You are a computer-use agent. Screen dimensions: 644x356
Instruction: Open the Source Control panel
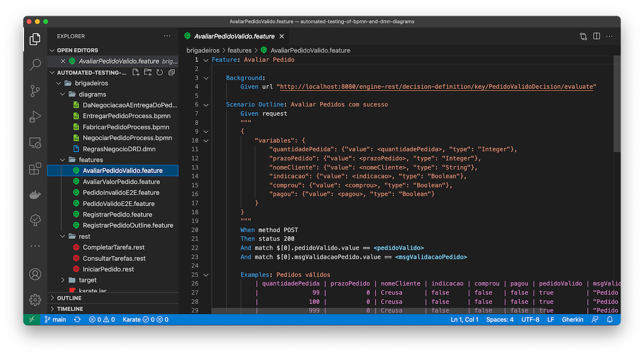(34, 91)
